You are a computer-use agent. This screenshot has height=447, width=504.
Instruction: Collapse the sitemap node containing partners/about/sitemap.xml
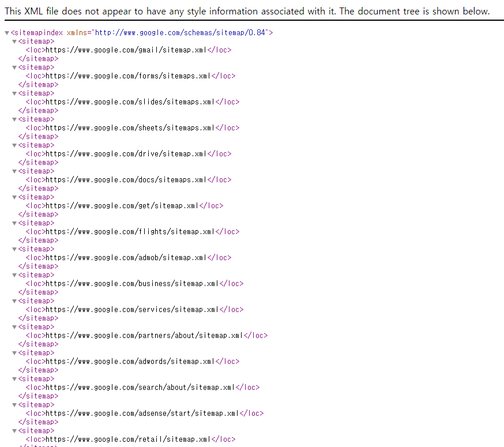[x=14, y=327]
